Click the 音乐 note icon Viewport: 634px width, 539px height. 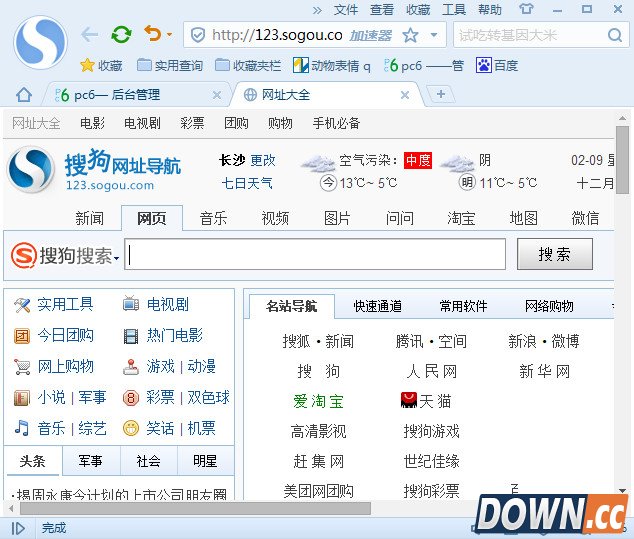coord(22,428)
